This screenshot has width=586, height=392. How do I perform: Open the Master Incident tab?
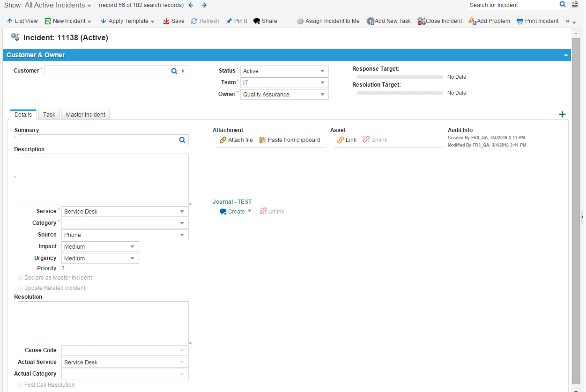86,115
